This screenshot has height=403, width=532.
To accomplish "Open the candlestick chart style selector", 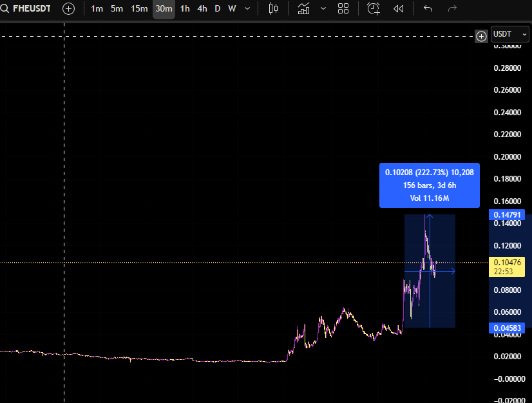I will tap(273, 9).
